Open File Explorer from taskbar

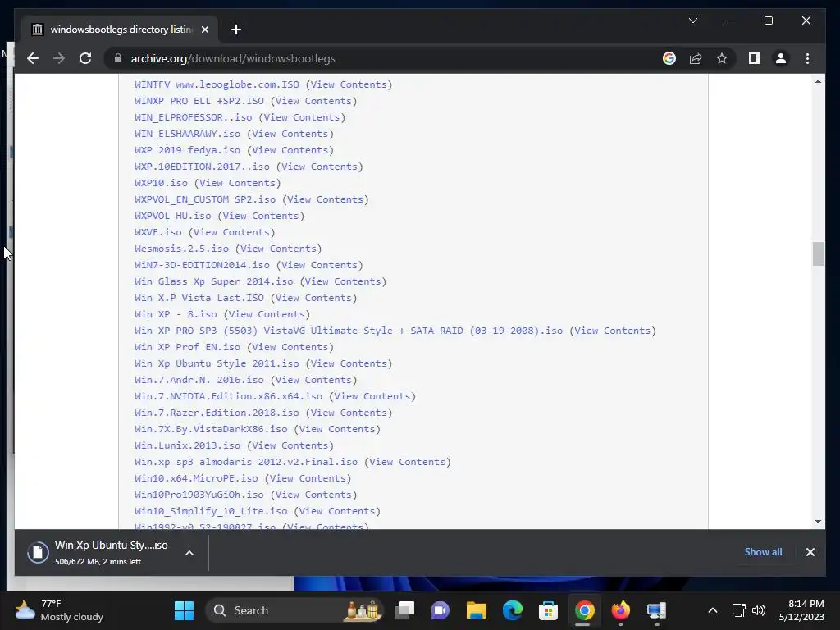[x=476, y=610]
